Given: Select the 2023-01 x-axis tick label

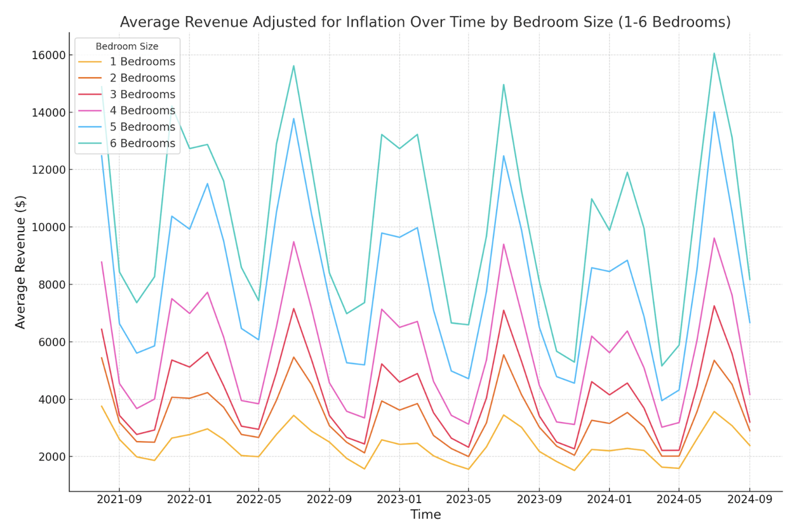Looking at the screenshot, I should (x=399, y=499).
